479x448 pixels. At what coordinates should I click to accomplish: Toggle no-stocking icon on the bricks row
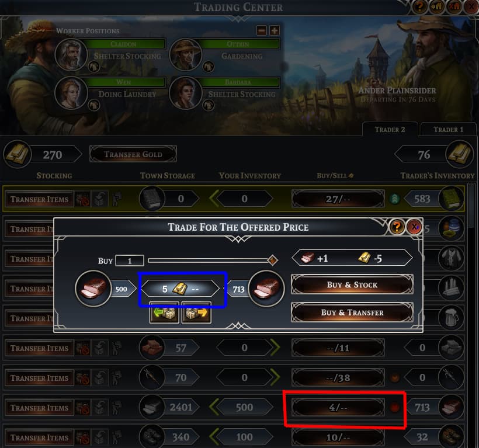[83, 348]
